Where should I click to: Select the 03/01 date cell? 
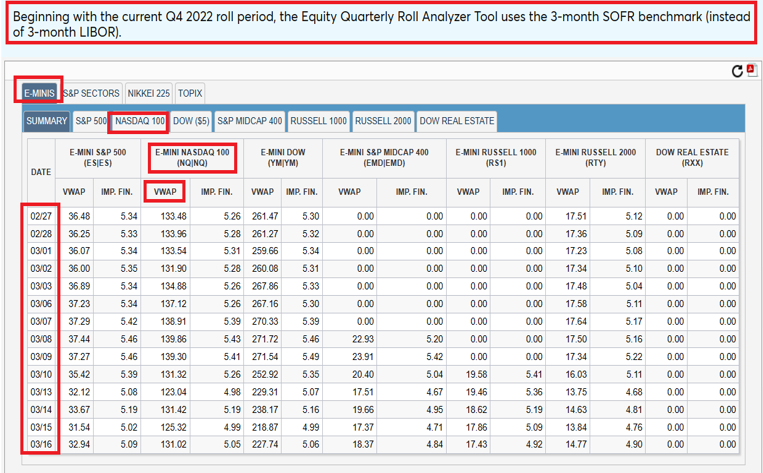coord(41,251)
